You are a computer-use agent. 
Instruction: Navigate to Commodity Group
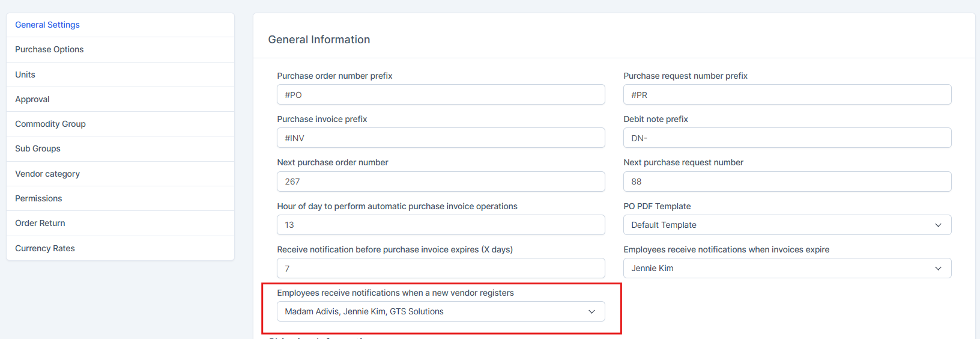50,124
